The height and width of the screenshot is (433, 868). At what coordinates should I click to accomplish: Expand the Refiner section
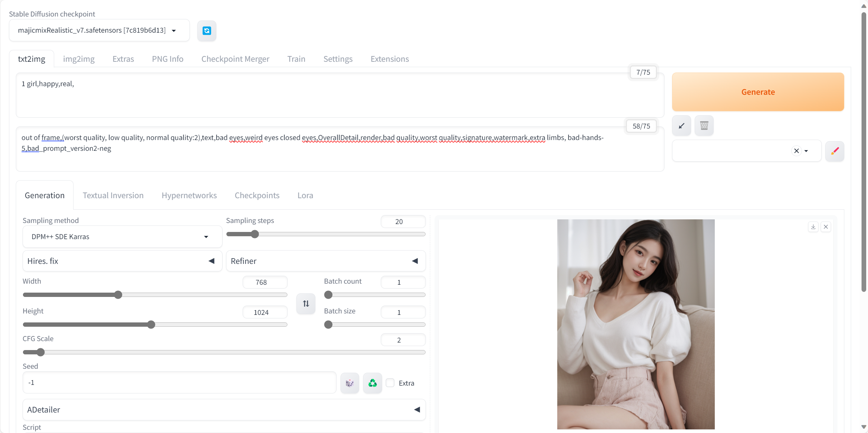pyautogui.click(x=326, y=261)
